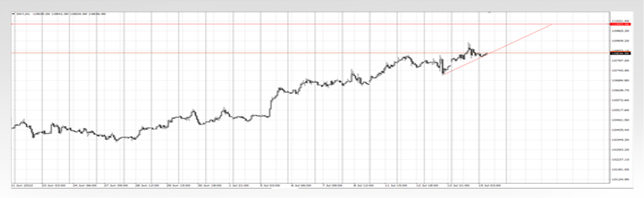Click the '15 Jul 03:00' time axis label

click(x=489, y=185)
